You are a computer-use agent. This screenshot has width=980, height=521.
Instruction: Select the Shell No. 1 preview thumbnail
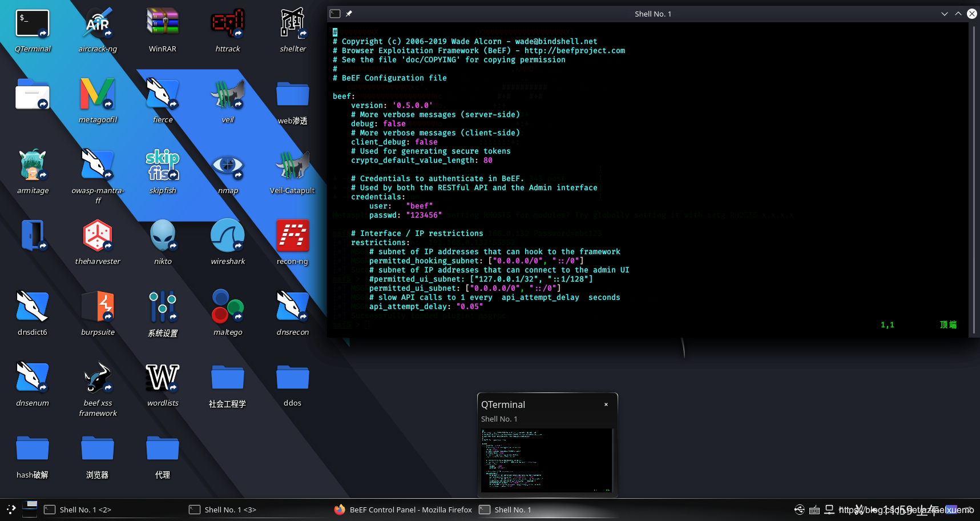pos(547,460)
